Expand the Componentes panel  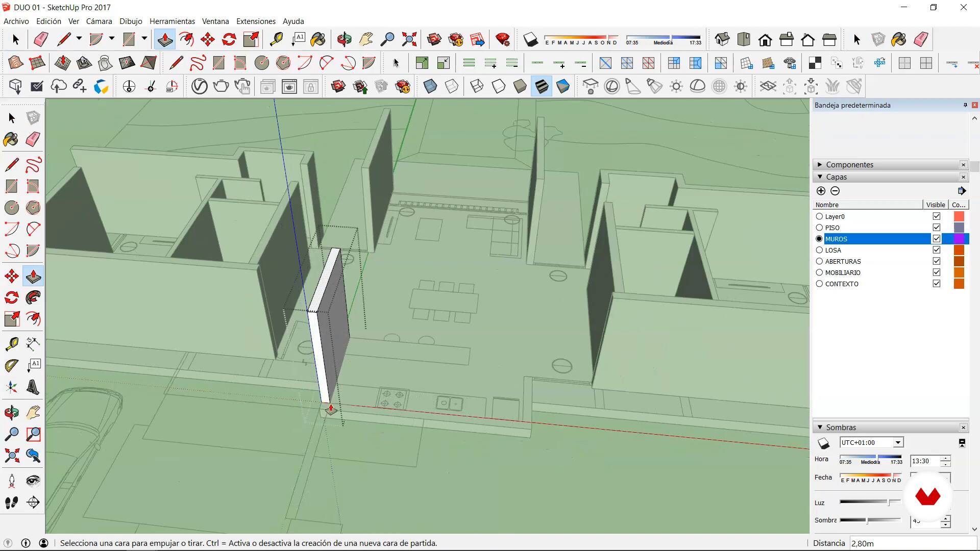pos(820,165)
